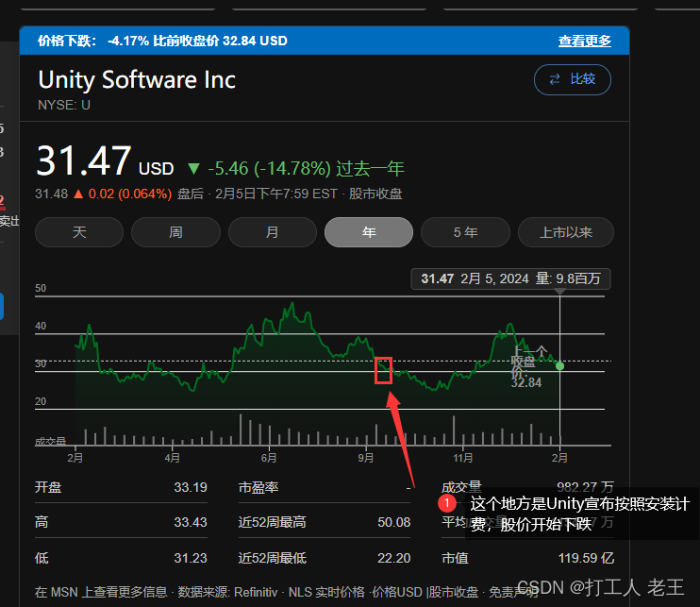Screen dimensions: 700x607
Task: Select the 天 time range tab
Action: (79, 232)
